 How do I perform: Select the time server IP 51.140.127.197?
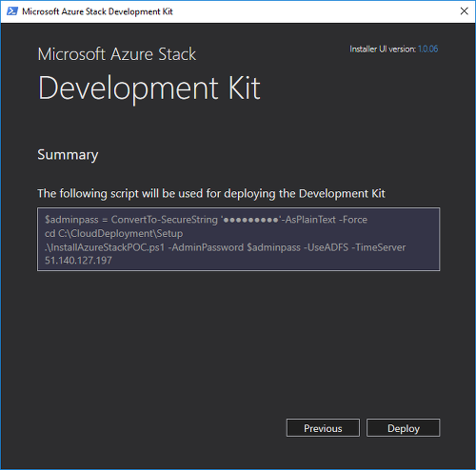pos(78,261)
